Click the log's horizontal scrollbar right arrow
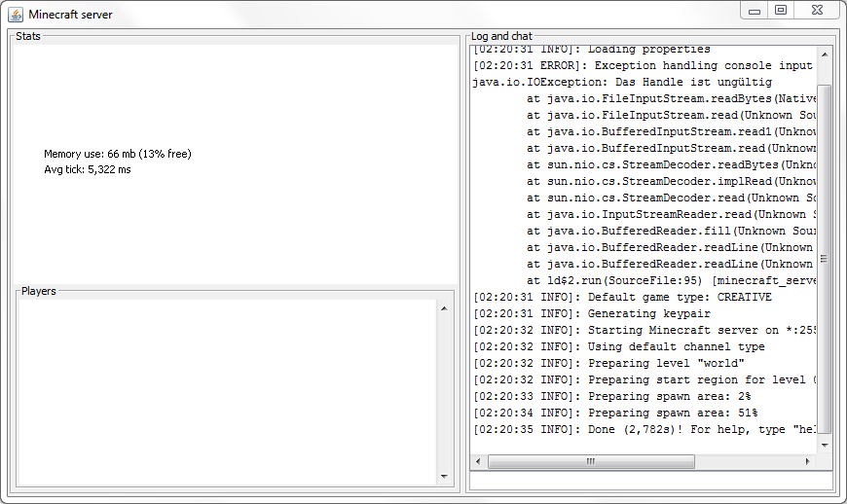847x504 pixels. coord(808,461)
